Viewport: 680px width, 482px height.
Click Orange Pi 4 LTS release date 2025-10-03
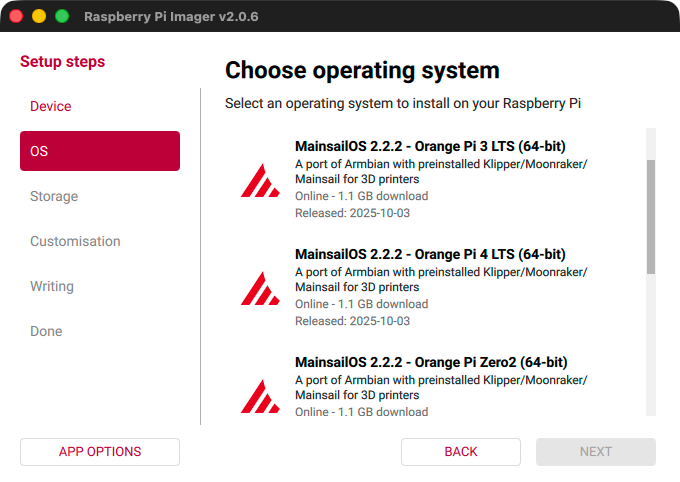tap(352, 321)
